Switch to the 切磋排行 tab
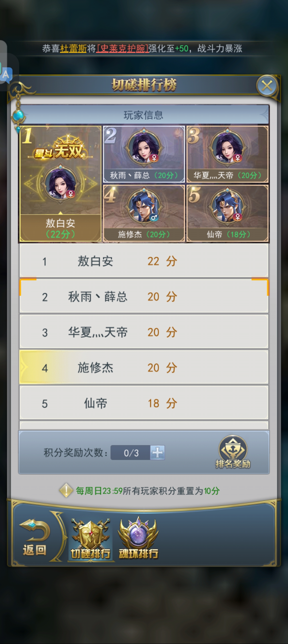The height and width of the screenshot is (644, 288). tap(91, 540)
